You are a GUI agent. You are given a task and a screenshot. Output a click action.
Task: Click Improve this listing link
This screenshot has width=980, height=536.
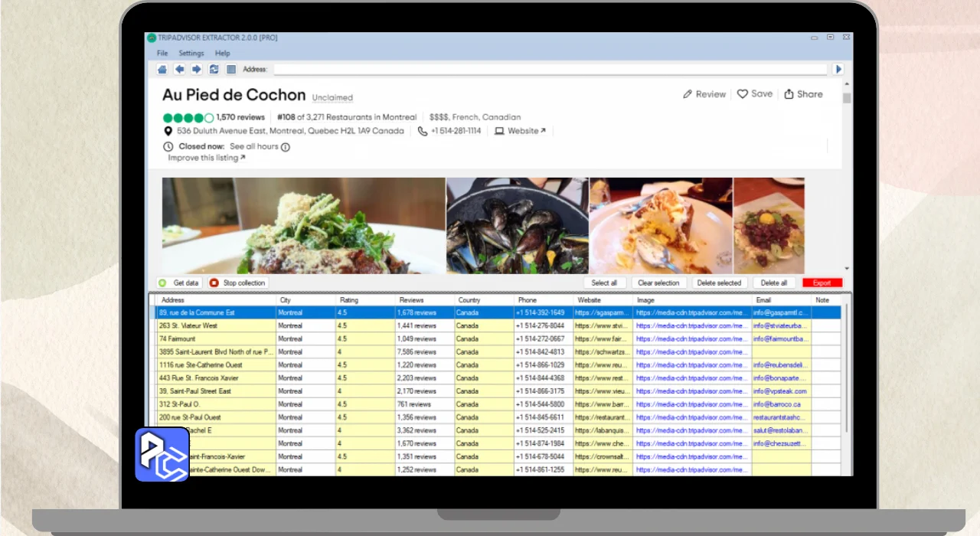click(x=207, y=158)
